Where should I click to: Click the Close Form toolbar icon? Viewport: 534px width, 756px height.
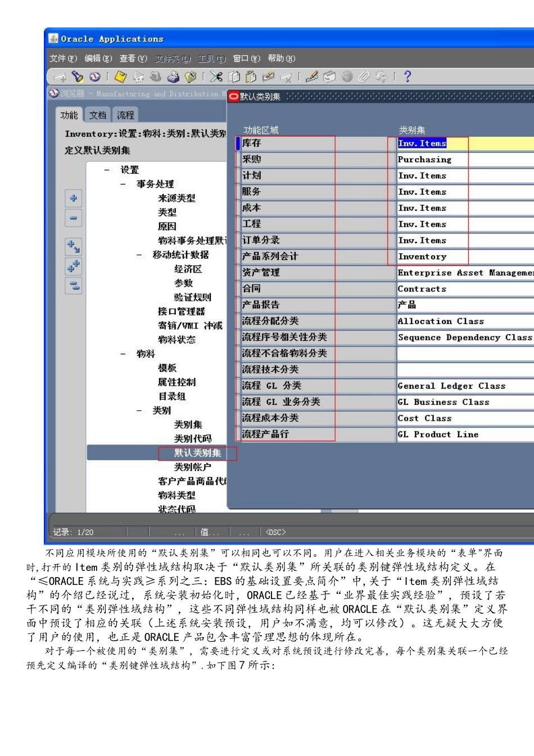coord(191,77)
